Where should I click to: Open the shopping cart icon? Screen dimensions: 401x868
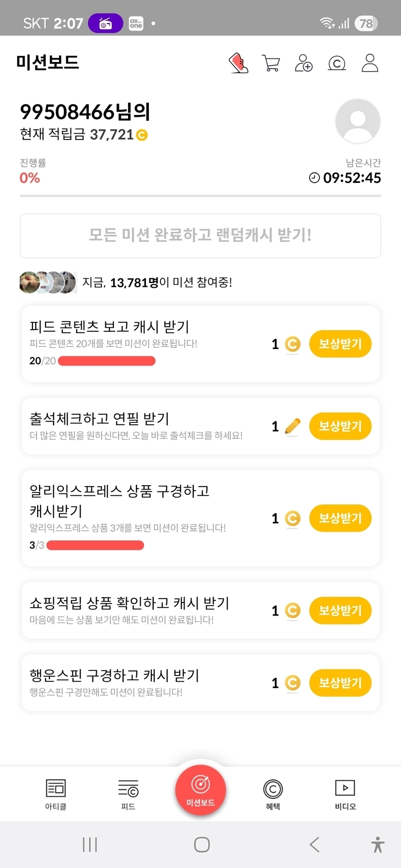271,63
